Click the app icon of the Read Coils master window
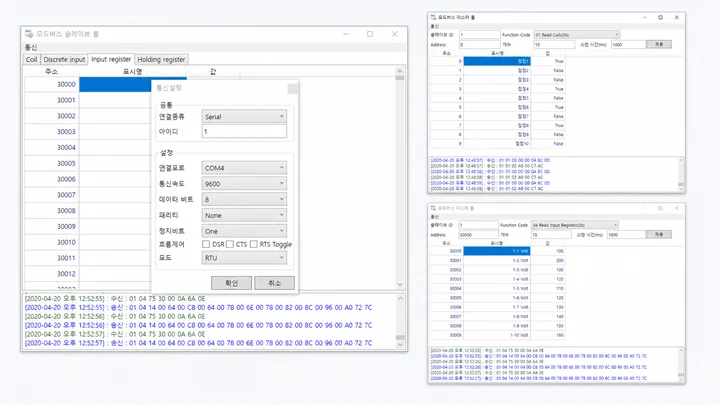 click(433, 17)
